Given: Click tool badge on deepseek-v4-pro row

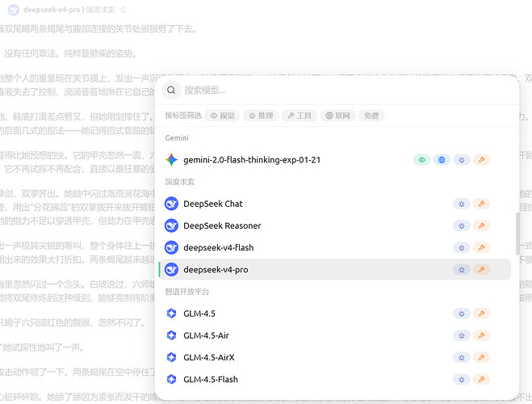Looking at the screenshot, I should click(481, 270).
